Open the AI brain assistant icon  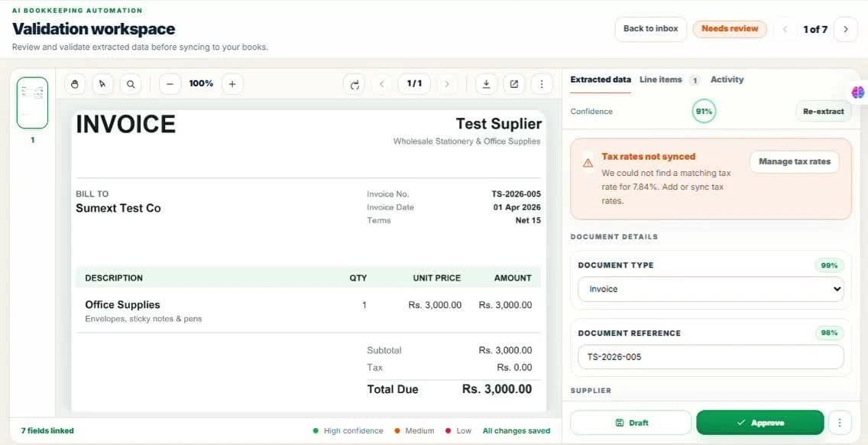(x=858, y=93)
